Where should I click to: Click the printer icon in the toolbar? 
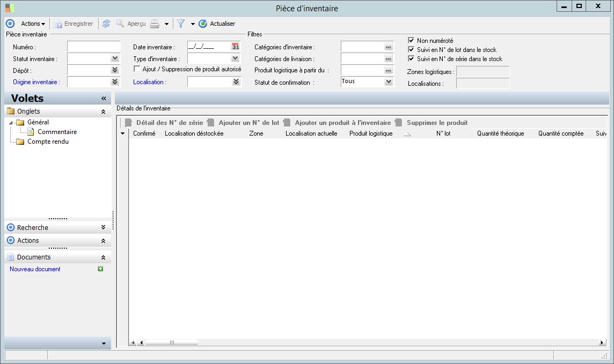coord(155,24)
